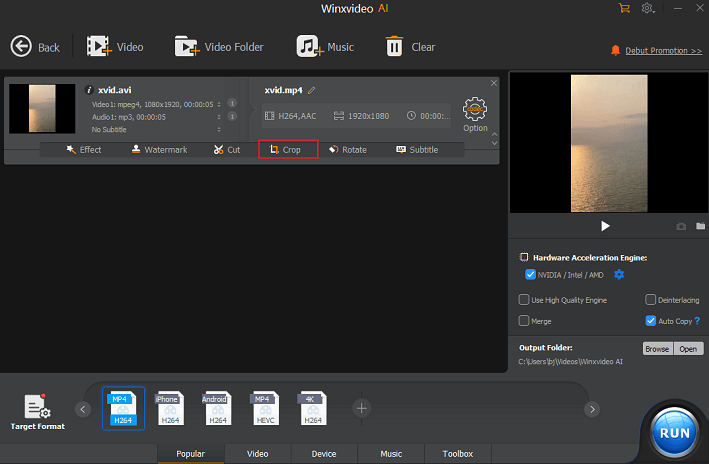The width and height of the screenshot is (709, 464).
Task: Play the preview video
Action: pyautogui.click(x=605, y=226)
